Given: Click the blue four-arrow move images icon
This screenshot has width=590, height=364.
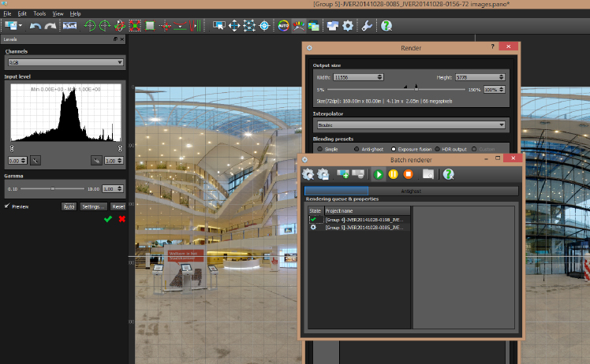Looking at the screenshot, I should pyautogui.click(x=234, y=26).
